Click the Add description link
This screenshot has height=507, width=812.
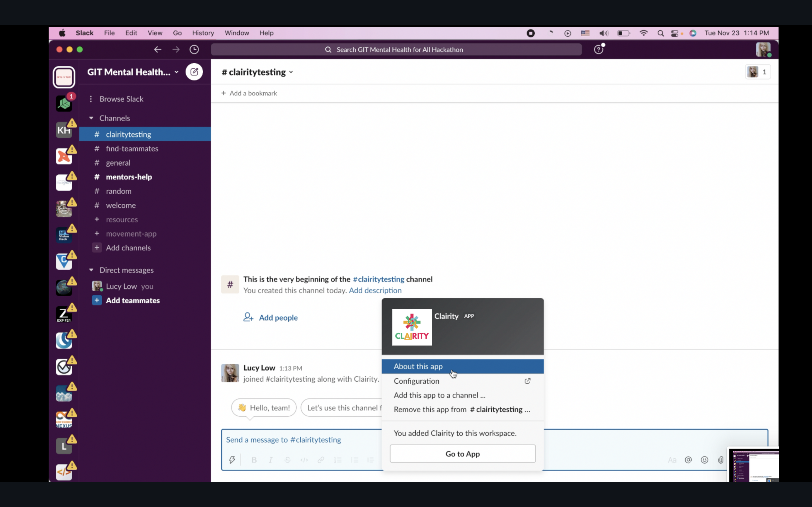[x=375, y=290]
